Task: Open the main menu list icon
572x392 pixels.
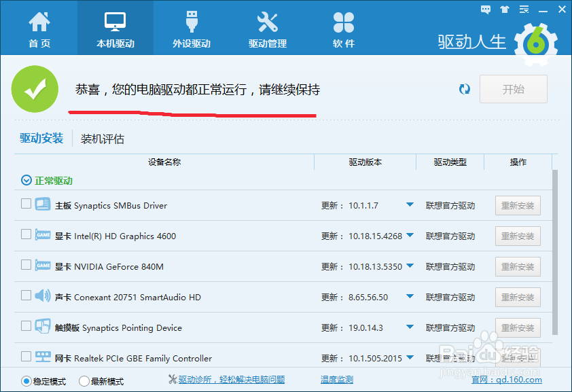Action: pos(524,10)
